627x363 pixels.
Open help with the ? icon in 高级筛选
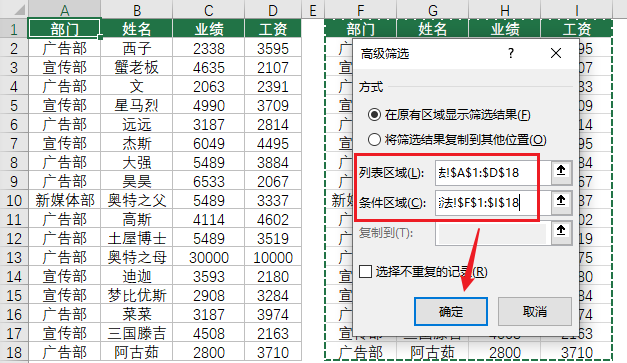[x=511, y=53]
